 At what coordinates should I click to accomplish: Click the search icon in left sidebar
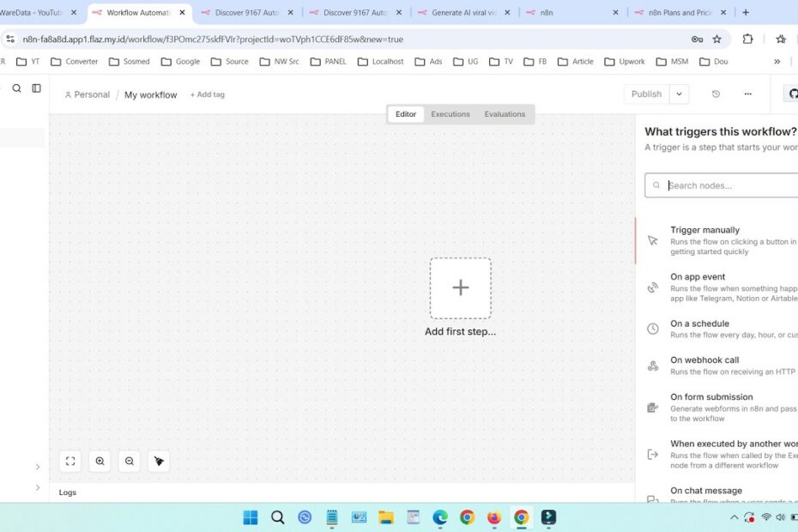[16, 88]
